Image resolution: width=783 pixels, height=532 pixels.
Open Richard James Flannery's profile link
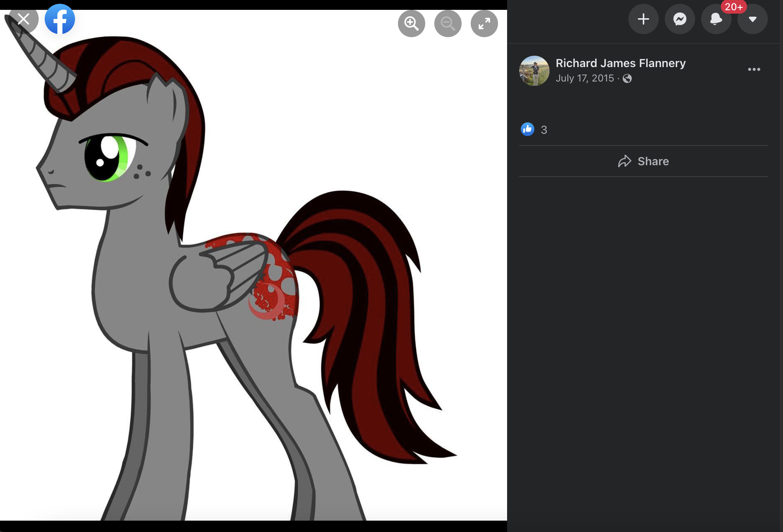click(x=620, y=63)
